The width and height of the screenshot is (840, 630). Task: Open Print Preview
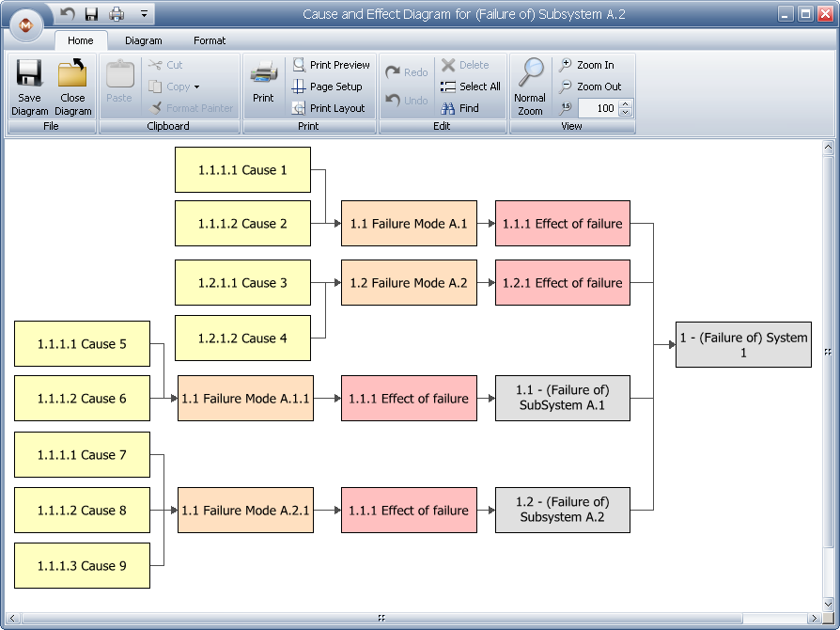(x=331, y=65)
